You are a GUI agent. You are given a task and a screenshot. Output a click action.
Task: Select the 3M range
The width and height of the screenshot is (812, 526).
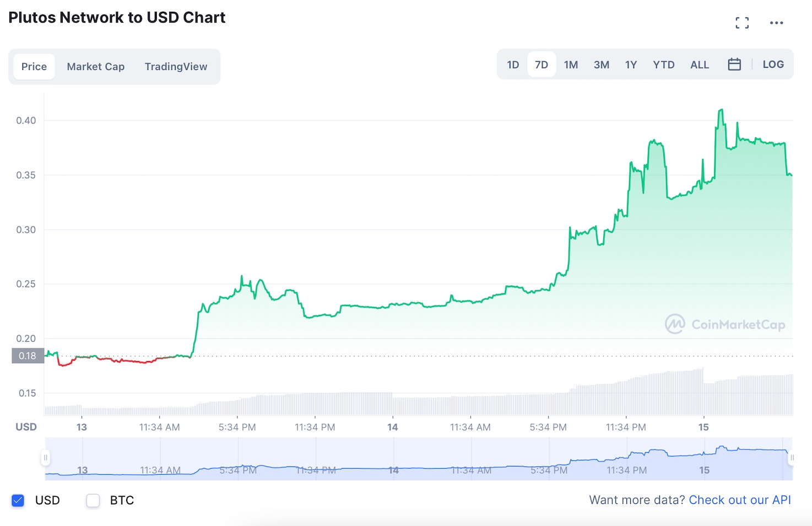[x=601, y=64]
